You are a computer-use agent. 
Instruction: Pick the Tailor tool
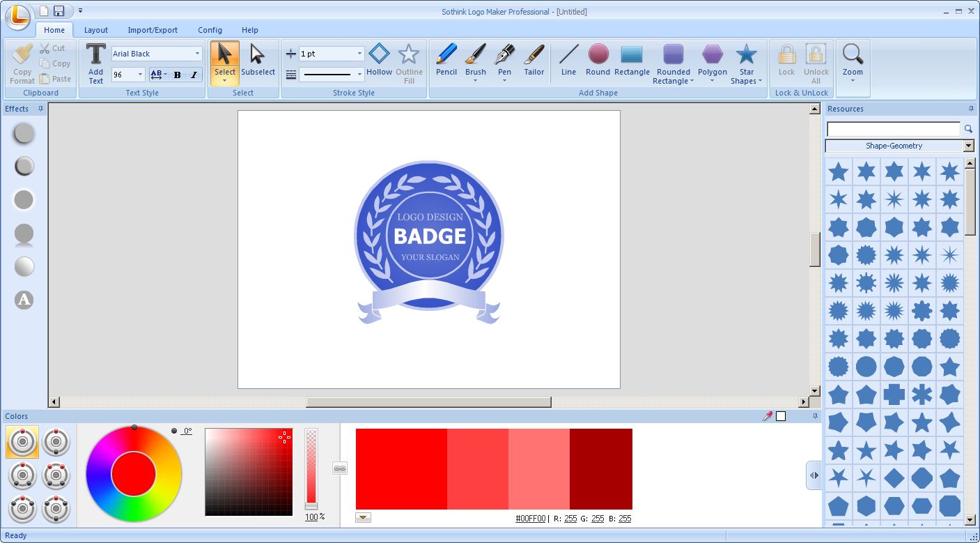534,60
